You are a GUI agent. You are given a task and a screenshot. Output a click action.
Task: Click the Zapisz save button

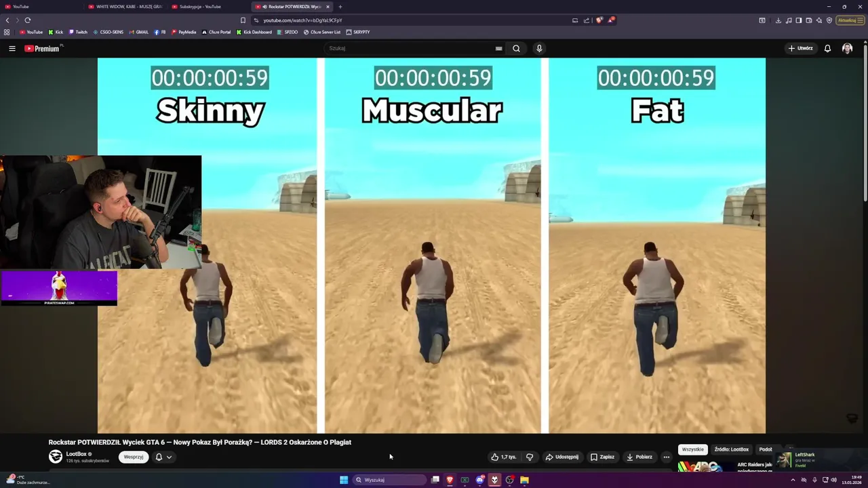pos(602,457)
